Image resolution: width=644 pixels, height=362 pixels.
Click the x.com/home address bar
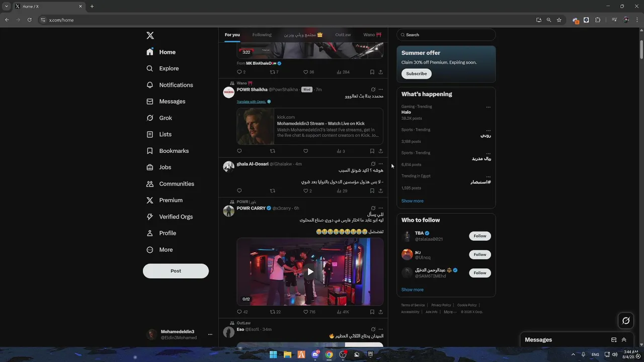287,20
